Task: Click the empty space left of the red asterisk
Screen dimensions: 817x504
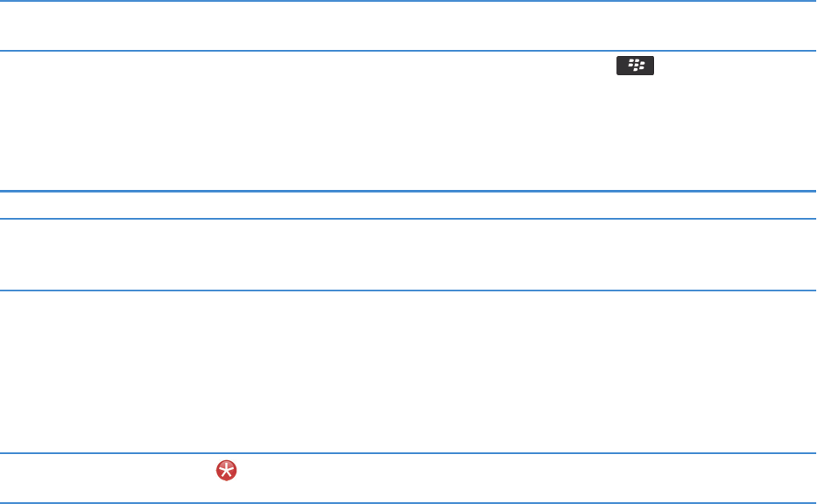Action: tap(105, 478)
